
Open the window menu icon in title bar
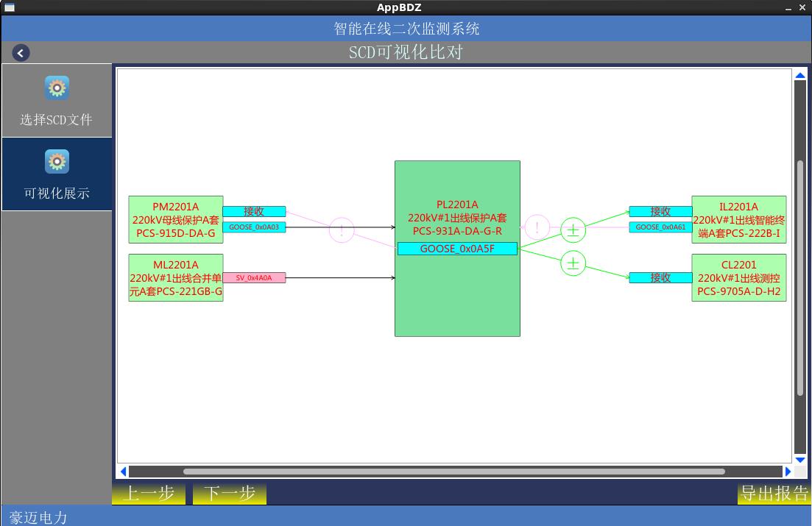click(9, 7)
